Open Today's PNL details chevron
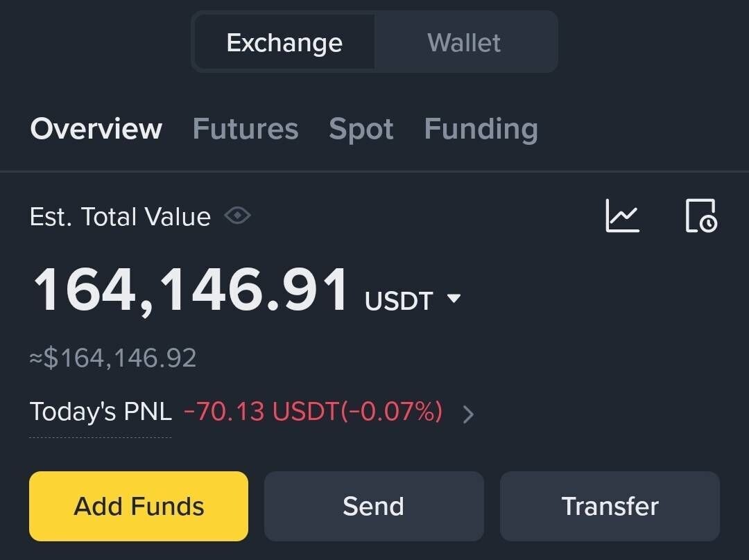Image resolution: width=749 pixels, height=560 pixels. 469,414
